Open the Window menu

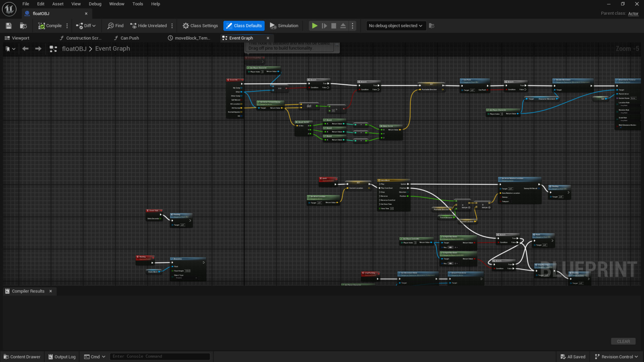[117, 4]
